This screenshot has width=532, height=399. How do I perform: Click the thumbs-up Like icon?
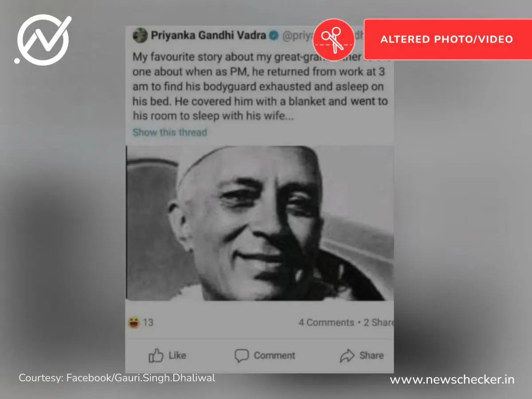156,356
